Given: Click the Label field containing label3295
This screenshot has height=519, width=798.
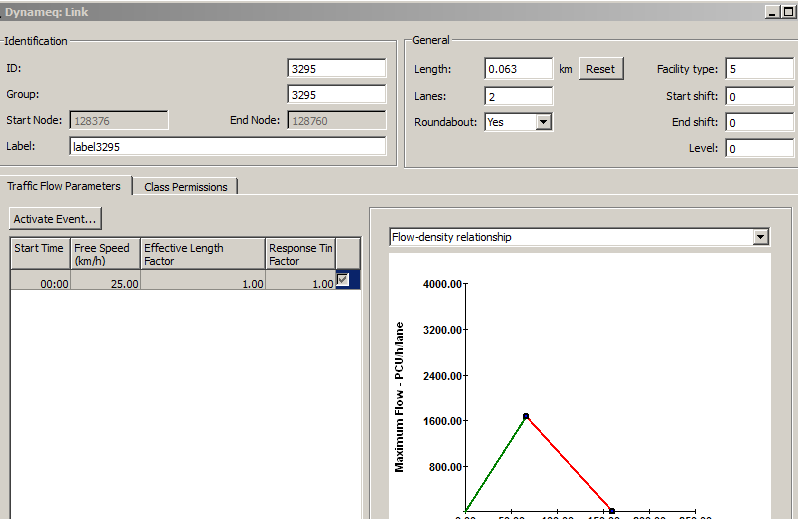Looking at the screenshot, I should coord(227,147).
